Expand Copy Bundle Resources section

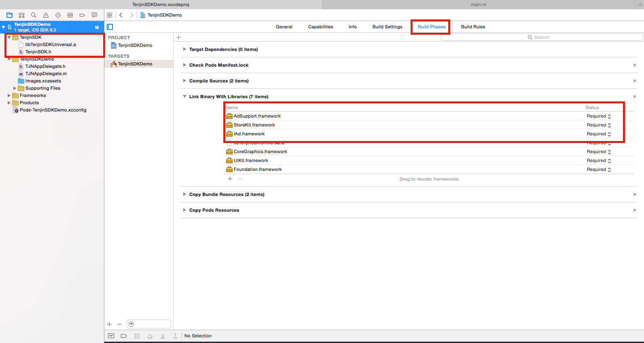[x=184, y=194]
